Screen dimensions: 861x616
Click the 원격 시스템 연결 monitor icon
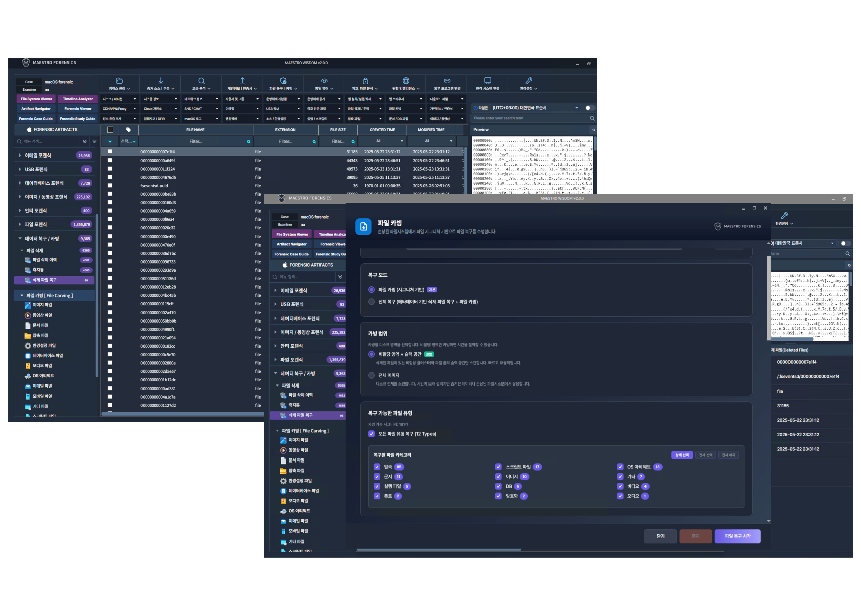[487, 81]
